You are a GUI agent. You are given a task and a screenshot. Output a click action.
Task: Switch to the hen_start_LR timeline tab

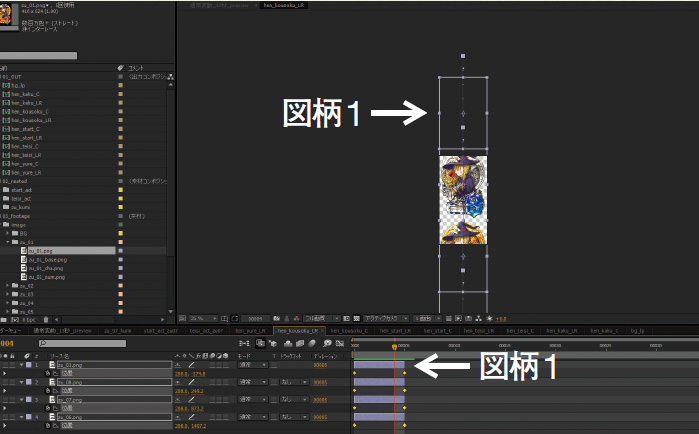pos(395,331)
